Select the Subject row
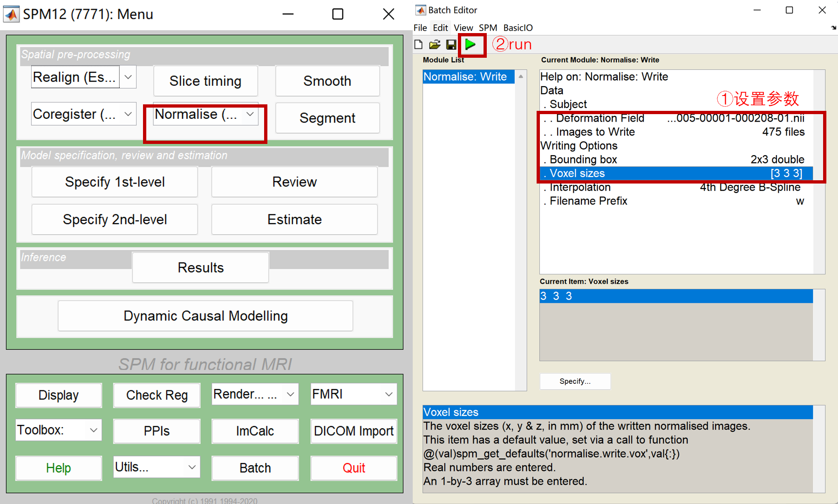Viewport: 838px width, 504px height. (x=676, y=104)
